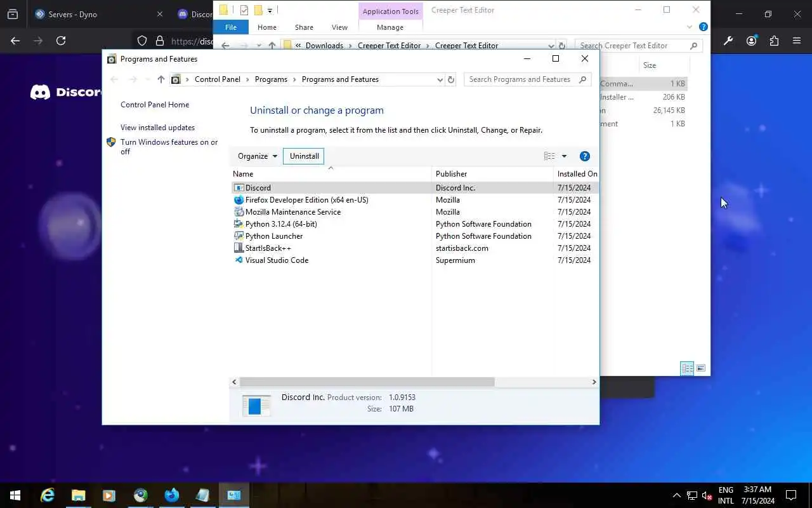Expand the Explorer ribbon chevron
The width and height of the screenshot is (812, 508).
(690, 27)
